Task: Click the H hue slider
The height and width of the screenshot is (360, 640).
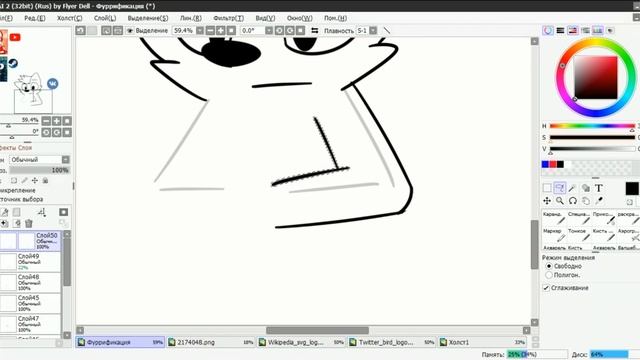Action: point(592,126)
